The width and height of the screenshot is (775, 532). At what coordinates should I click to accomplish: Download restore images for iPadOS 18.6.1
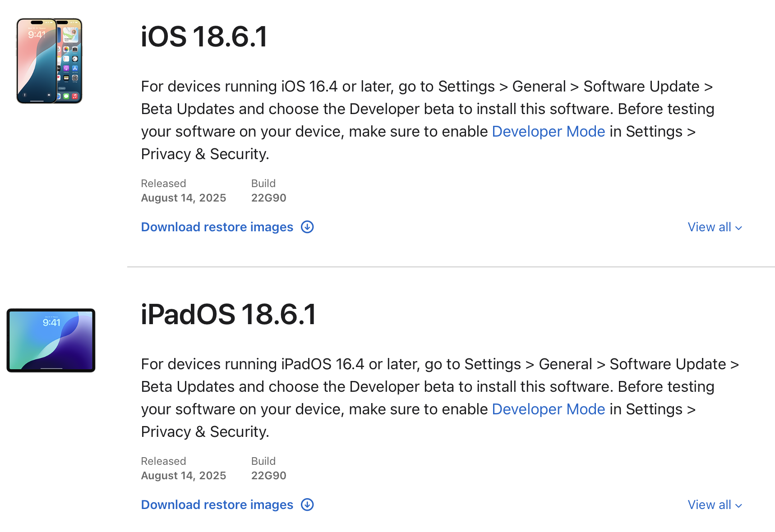click(x=217, y=505)
